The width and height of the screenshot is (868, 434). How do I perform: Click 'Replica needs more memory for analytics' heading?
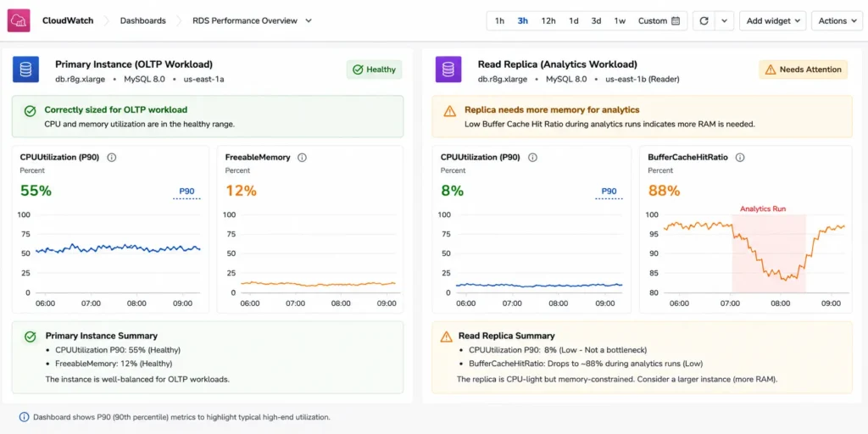tap(552, 110)
